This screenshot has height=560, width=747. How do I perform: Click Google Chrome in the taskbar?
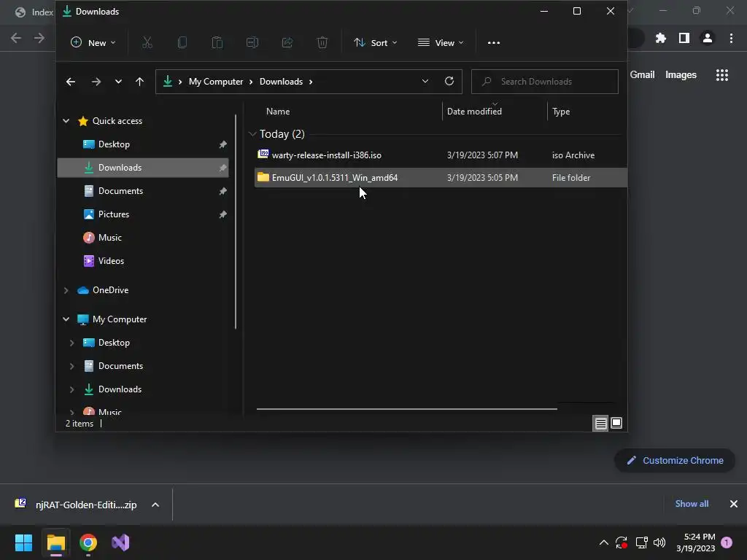point(88,542)
